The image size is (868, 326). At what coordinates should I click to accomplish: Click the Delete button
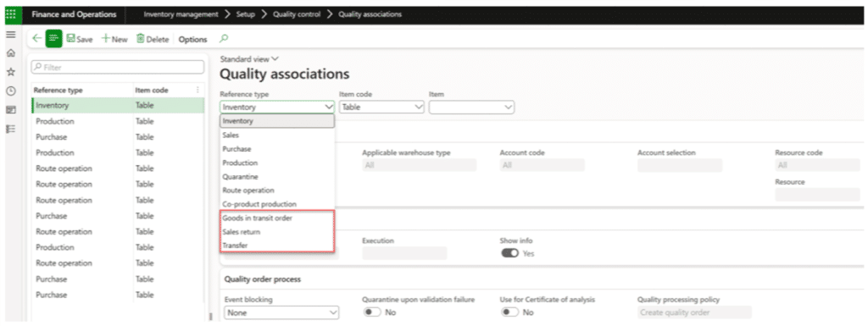153,39
